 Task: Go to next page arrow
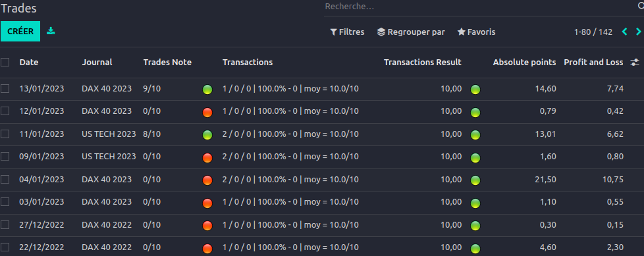click(639, 32)
